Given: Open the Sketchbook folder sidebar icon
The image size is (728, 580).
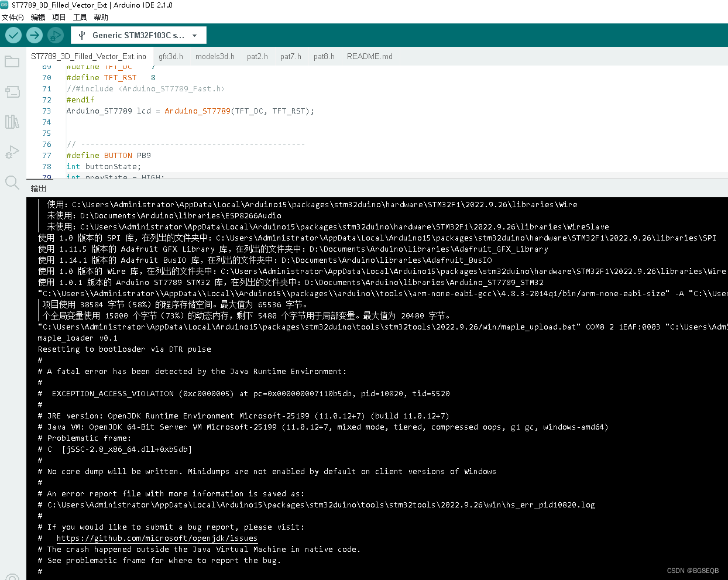Looking at the screenshot, I should (x=12, y=61).
